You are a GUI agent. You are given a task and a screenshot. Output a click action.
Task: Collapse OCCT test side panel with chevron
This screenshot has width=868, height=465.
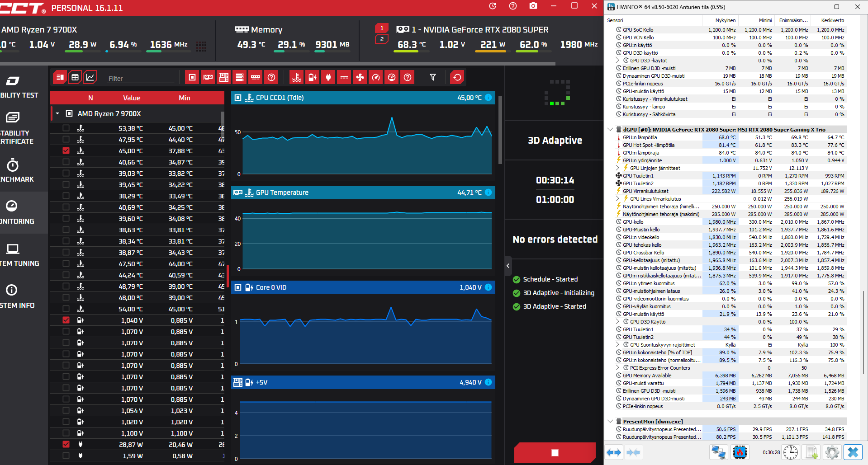(x=508, y=266)
